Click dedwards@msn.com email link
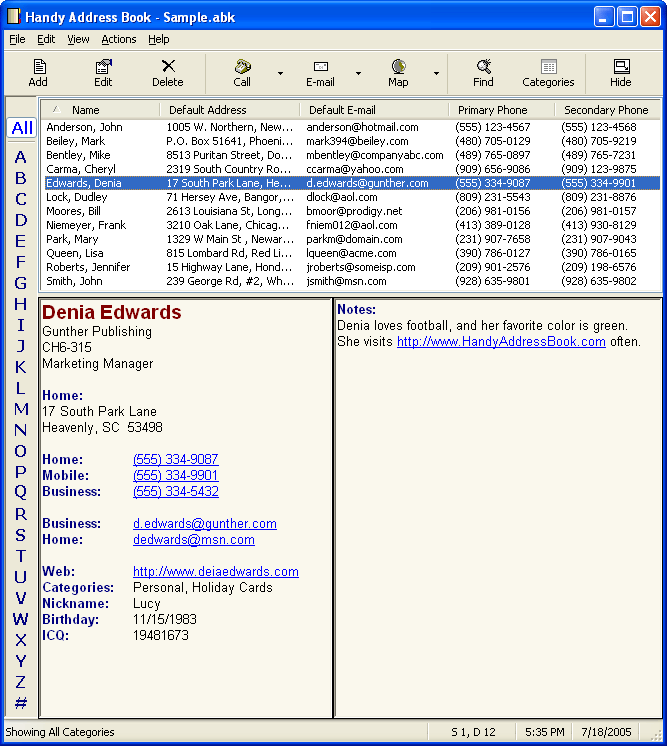 tap(194, 540)
